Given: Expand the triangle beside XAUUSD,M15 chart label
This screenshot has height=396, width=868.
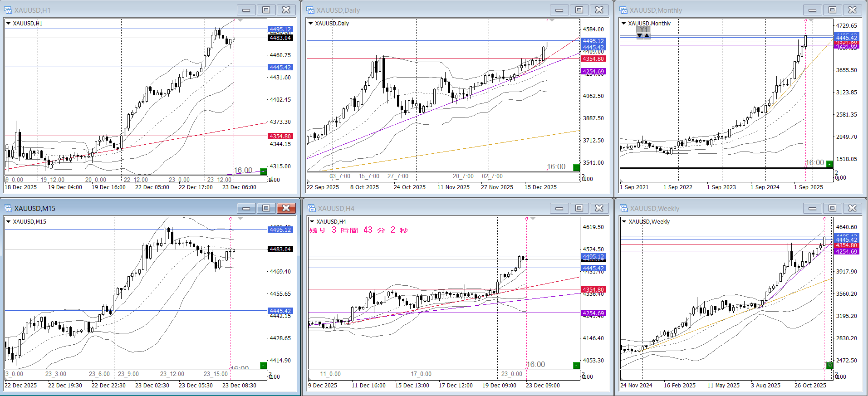Looking at the screenshot, I should [8, 222].
